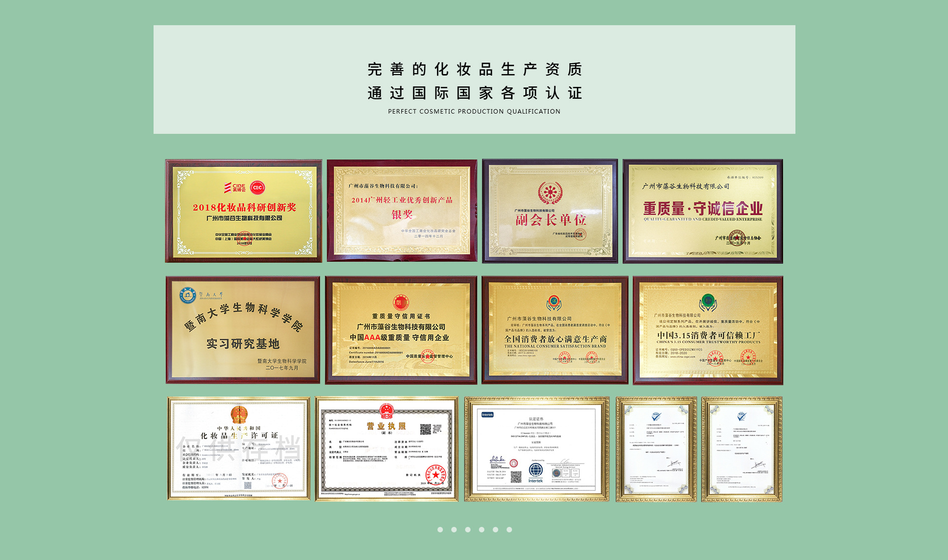Jump to the fourth carousel dot

(481, 529)
